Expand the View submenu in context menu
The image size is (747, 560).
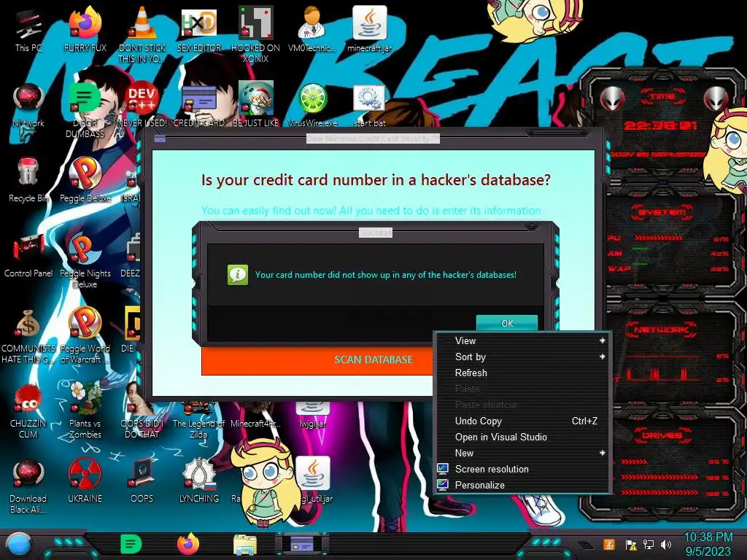[x=522, y=341]
